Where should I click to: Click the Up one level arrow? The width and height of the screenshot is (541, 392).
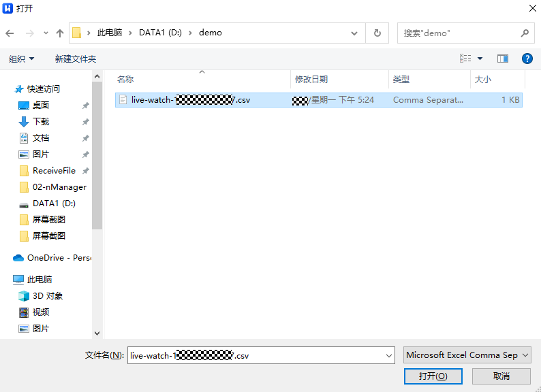60,33
